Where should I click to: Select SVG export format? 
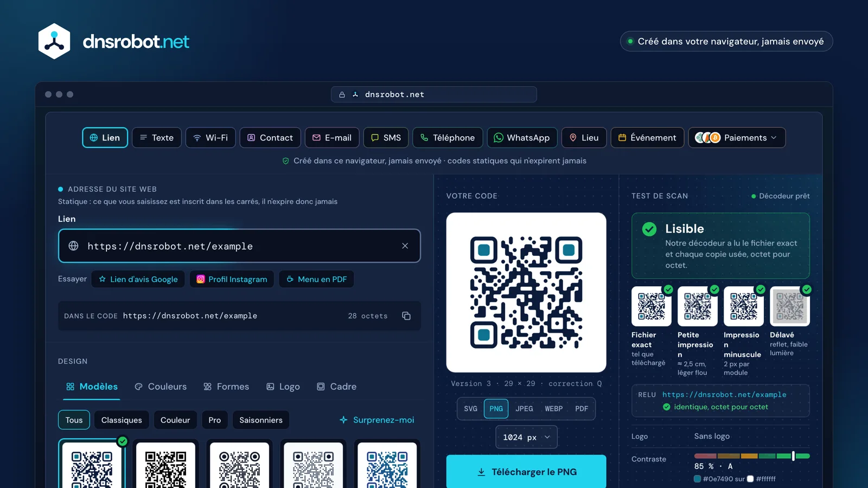click(x=471, y=409)
